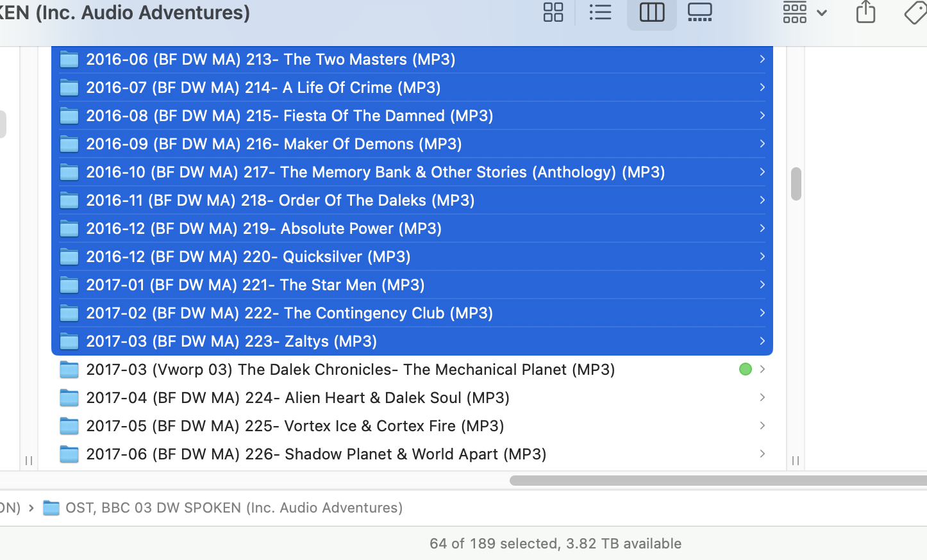Click folder icon in the path bar

51,508
